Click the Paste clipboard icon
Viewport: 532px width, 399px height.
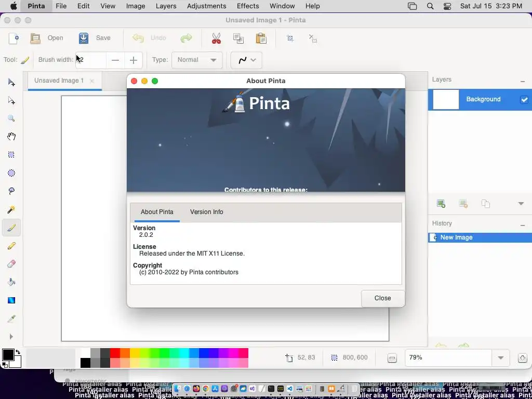(261, 38)
